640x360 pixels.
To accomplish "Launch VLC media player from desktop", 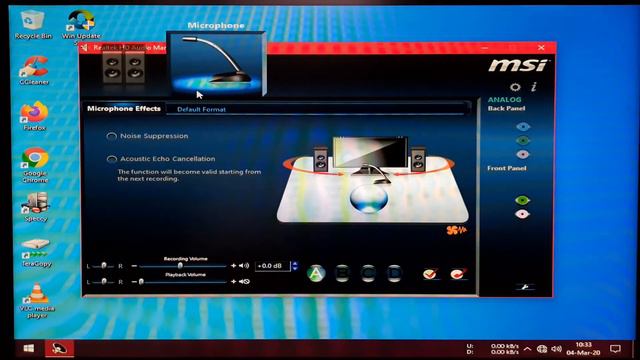I will click(37, 300).
